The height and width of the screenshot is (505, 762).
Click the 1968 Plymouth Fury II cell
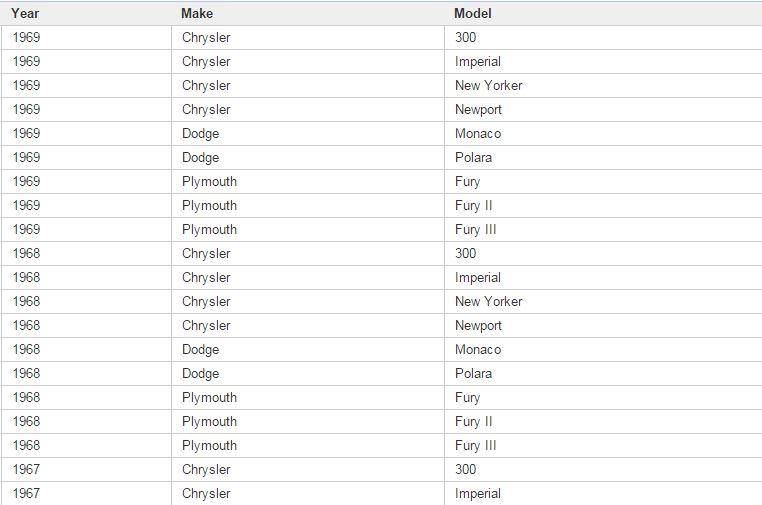[603, 421]
